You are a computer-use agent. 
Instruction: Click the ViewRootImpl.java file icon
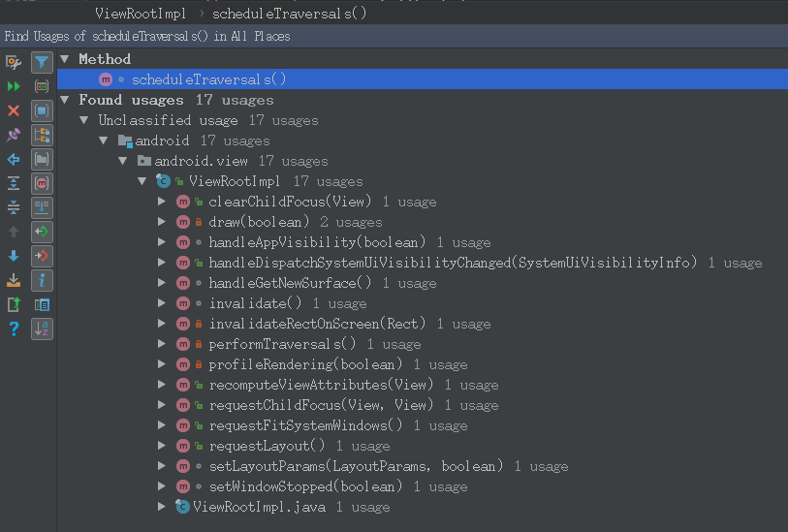(182, 507)
